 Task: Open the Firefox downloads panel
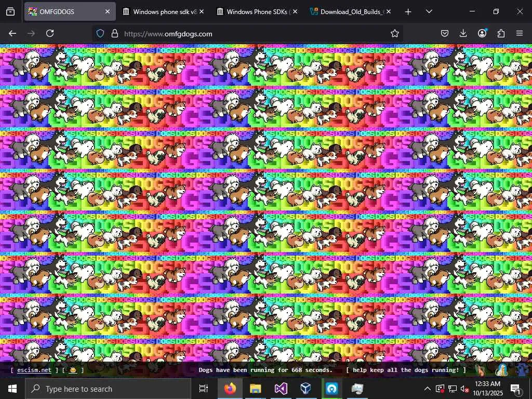tap(463, 33)
